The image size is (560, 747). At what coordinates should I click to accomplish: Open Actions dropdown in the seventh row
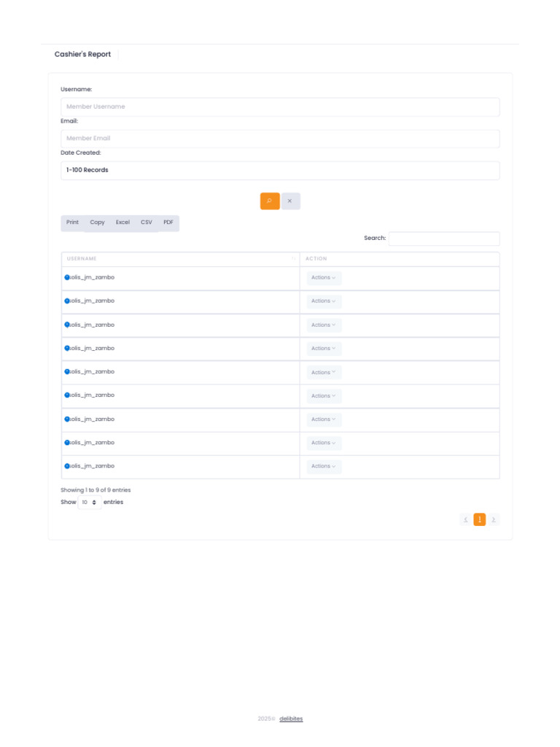[324, 419]
